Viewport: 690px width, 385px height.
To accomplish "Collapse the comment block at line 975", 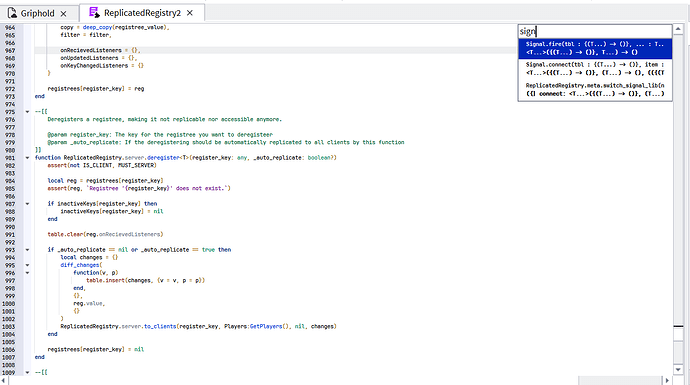I will (x=27, y=112).
